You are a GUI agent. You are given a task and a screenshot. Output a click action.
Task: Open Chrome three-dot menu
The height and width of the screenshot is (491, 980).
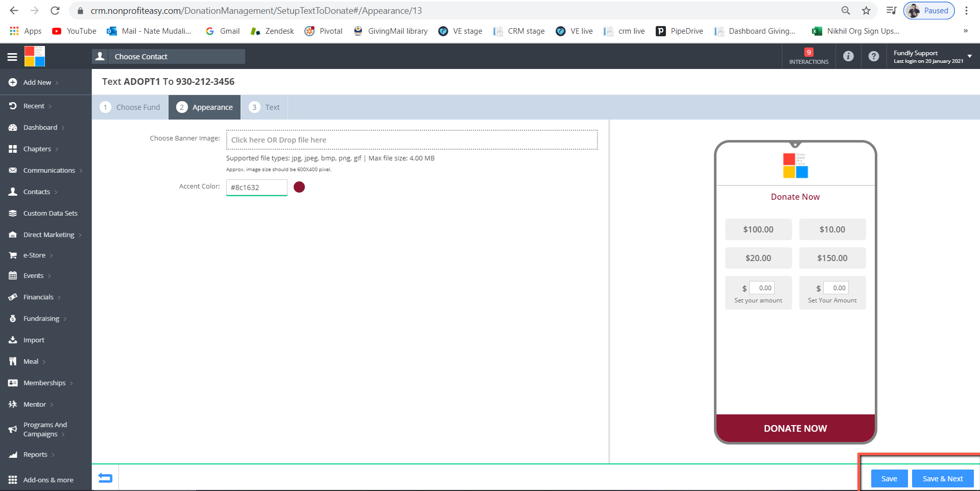[x=966, y=11]
